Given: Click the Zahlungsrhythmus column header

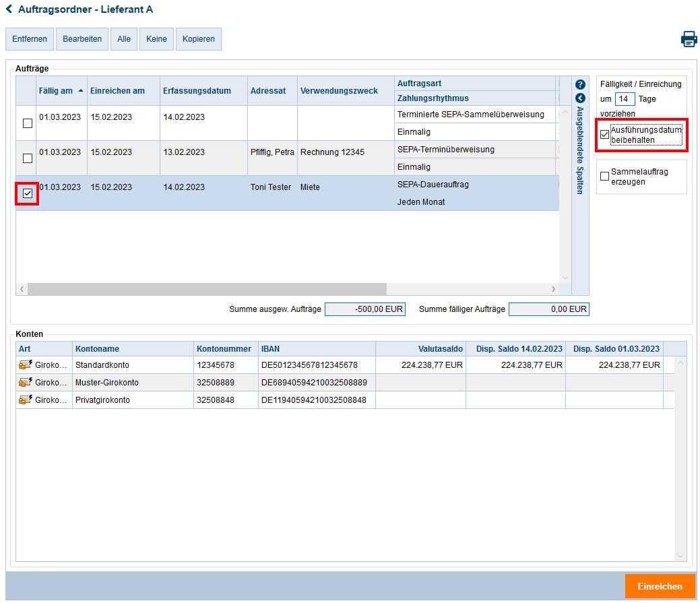Looking at the screenshot, I should (475, 98).
